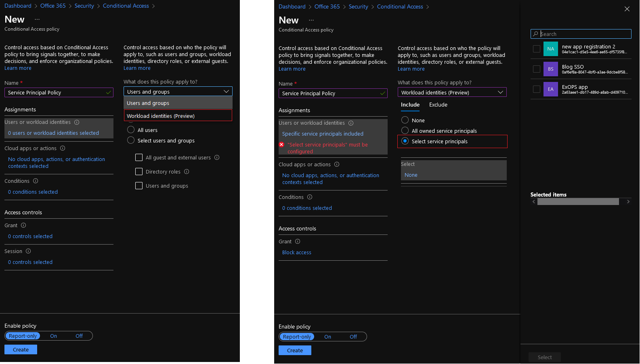Select the Select users and groups radio

[x=131, y=140]
